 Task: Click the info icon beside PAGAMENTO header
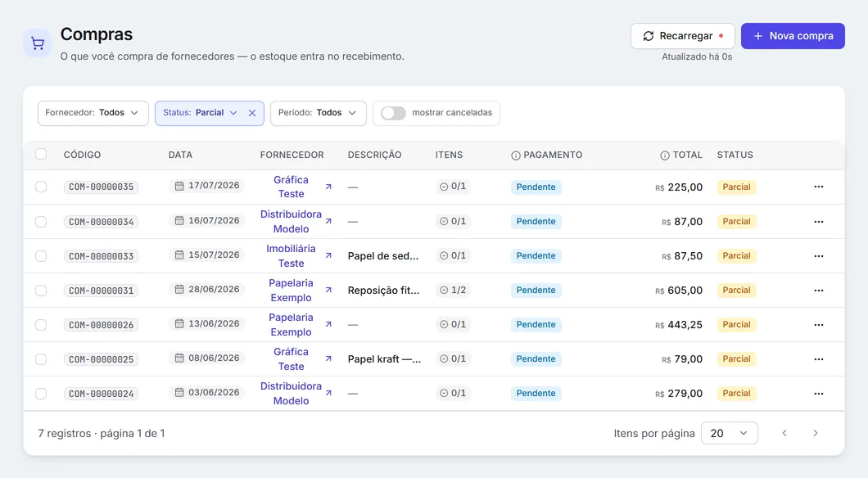click(x=515, y=156)
